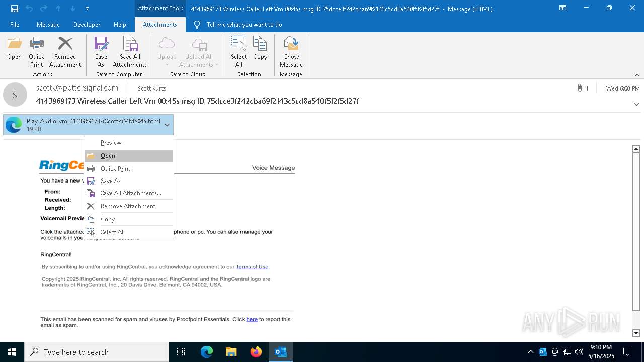Expand the message header chevron

pos(636,104)
